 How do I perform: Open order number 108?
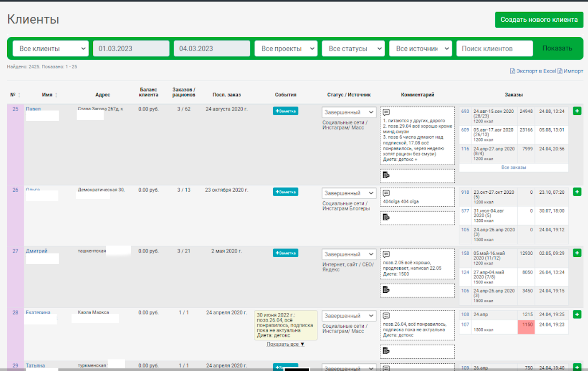pyautogui.click(x=465, y=314)
